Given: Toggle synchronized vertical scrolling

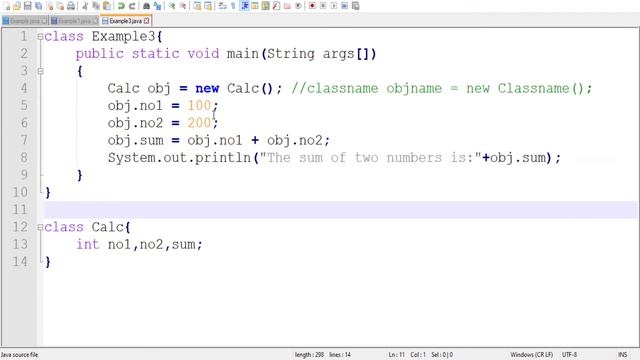Looking at the screenshot, I should pyautogui.click(x=197, y=6).
